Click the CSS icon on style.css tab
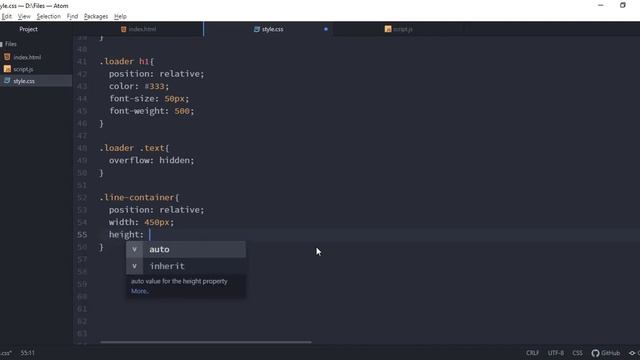The width and height of the screenshot is (640, 360). coord(257,29)
